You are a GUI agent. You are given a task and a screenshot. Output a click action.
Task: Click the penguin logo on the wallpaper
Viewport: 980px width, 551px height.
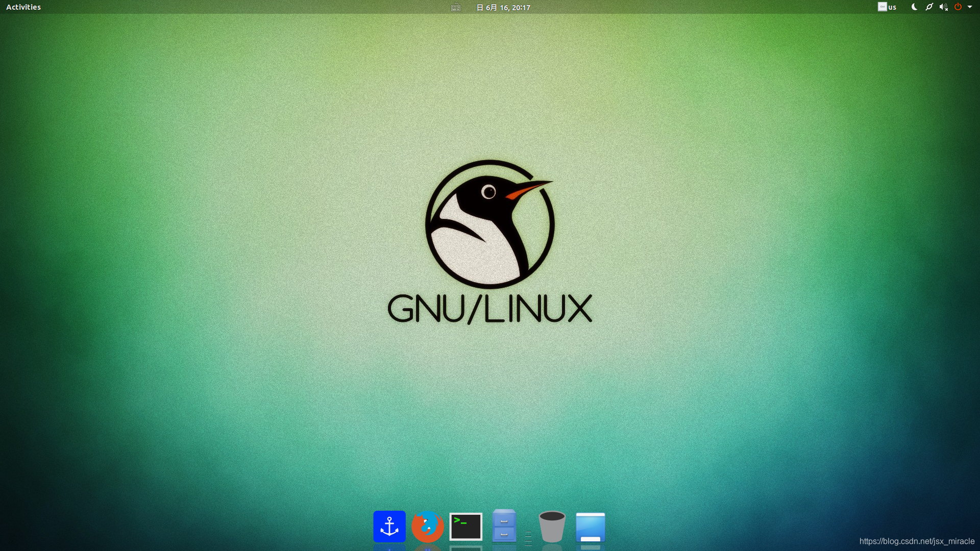[x=489, y=224]
